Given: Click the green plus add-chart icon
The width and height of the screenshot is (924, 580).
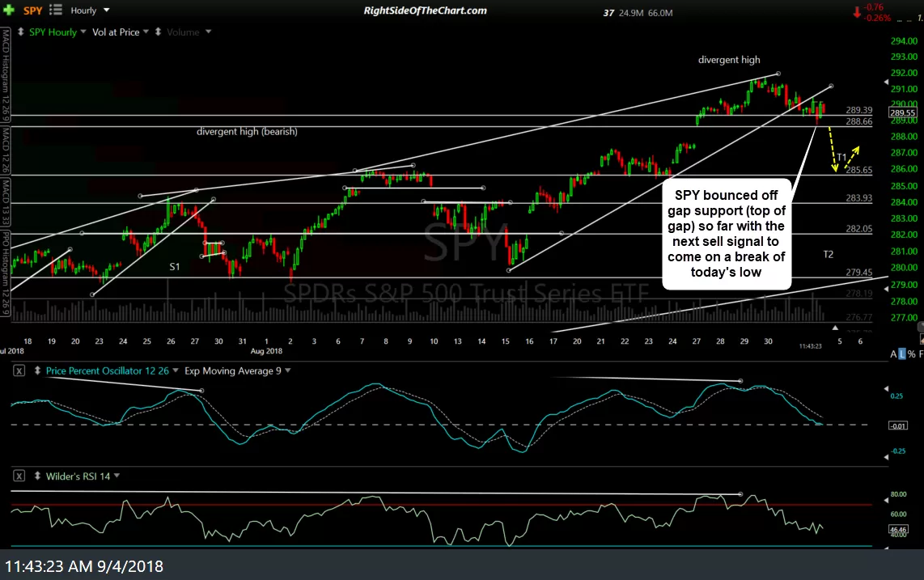Looking at the screenshot, I should (9, 10).
